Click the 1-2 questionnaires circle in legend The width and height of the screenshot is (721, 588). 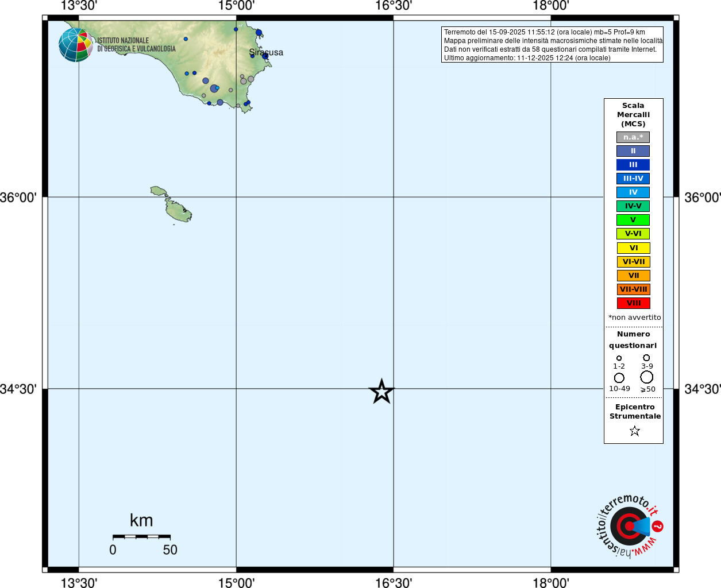pyautogui.click(x=619, y=358)
